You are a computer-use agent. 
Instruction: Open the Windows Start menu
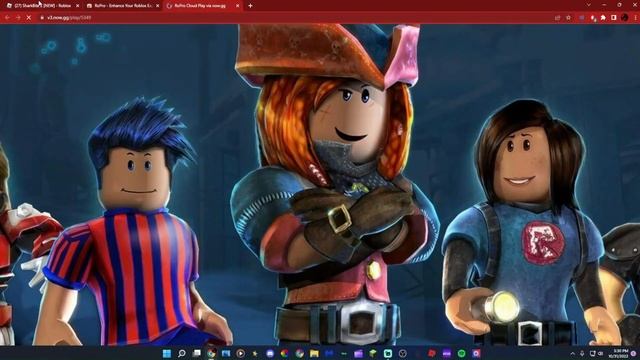coord(167,353)
